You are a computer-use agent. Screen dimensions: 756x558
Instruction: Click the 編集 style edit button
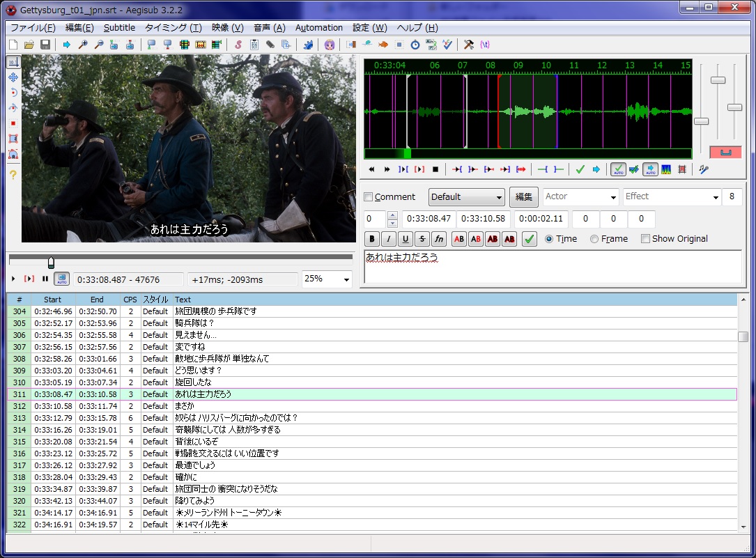(x=523, y=197)
